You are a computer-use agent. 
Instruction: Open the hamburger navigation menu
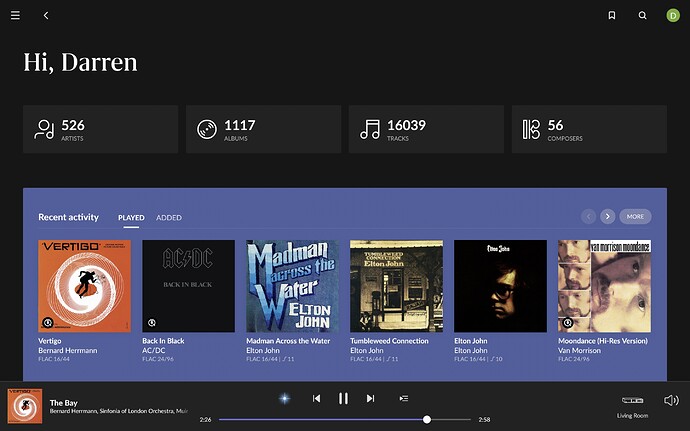tap(15, 15)
